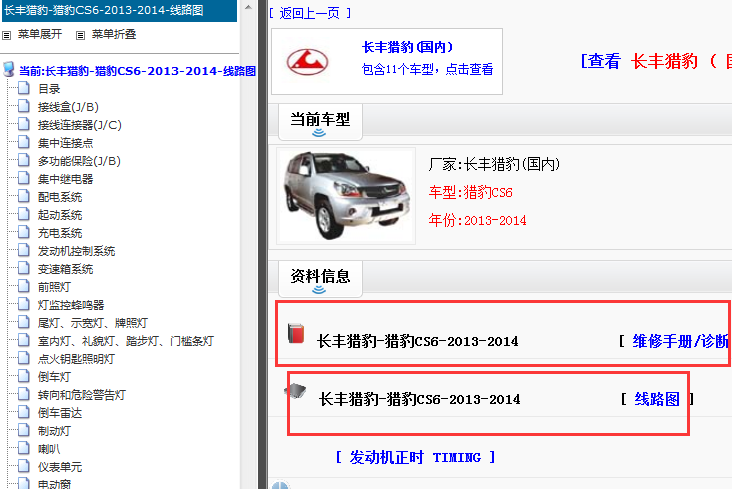
Task: Click the text 厂家:长丰猎豹(国内)
Action: [494, 164]
